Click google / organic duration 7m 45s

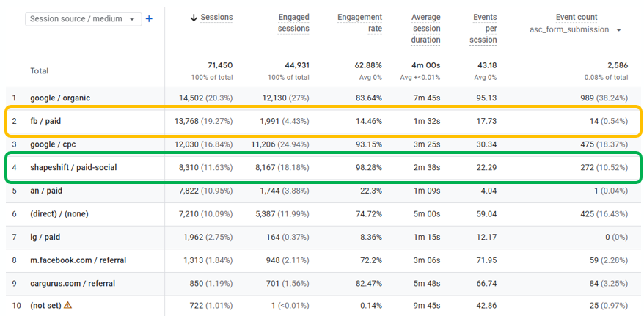tap(427, 98)
